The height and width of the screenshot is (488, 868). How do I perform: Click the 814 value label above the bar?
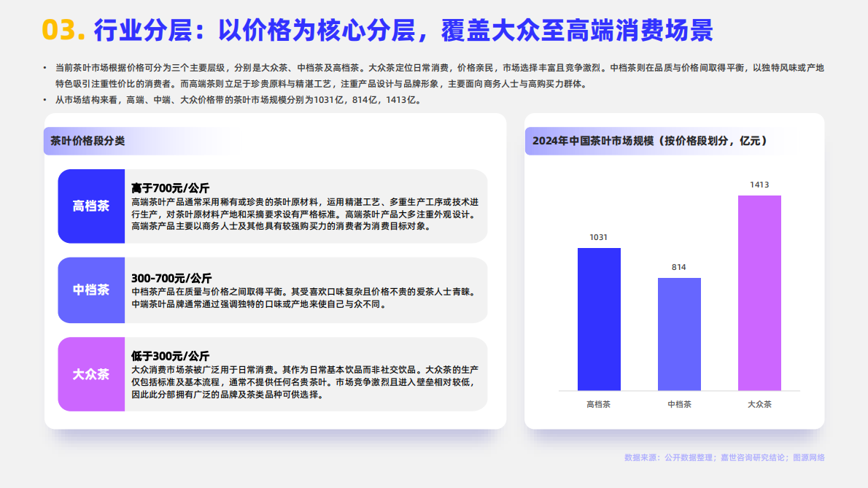point(678,268)
